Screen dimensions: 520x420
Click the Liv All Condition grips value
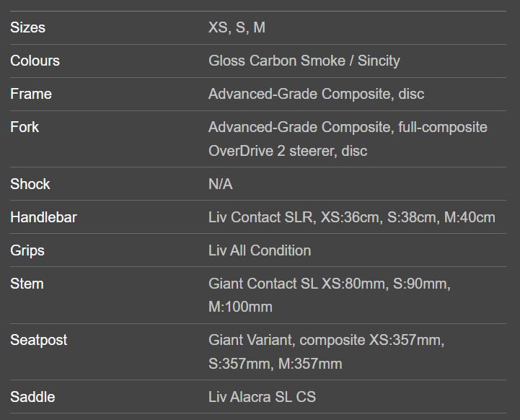click(260, 250)
